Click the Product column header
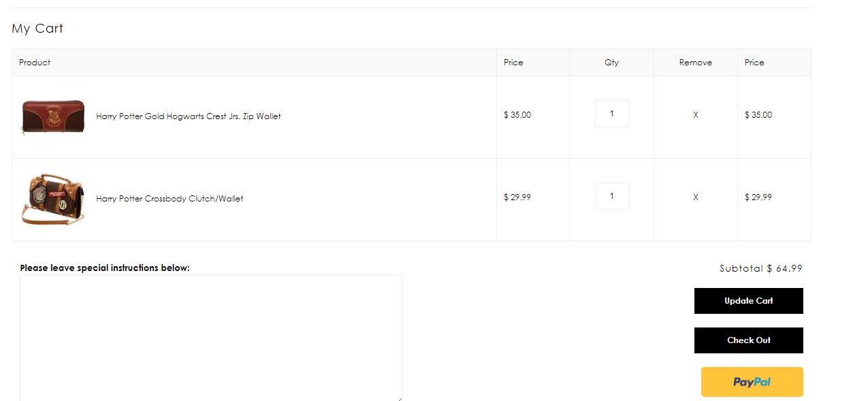Screen dimensions: 868x401 pos(35,63)
